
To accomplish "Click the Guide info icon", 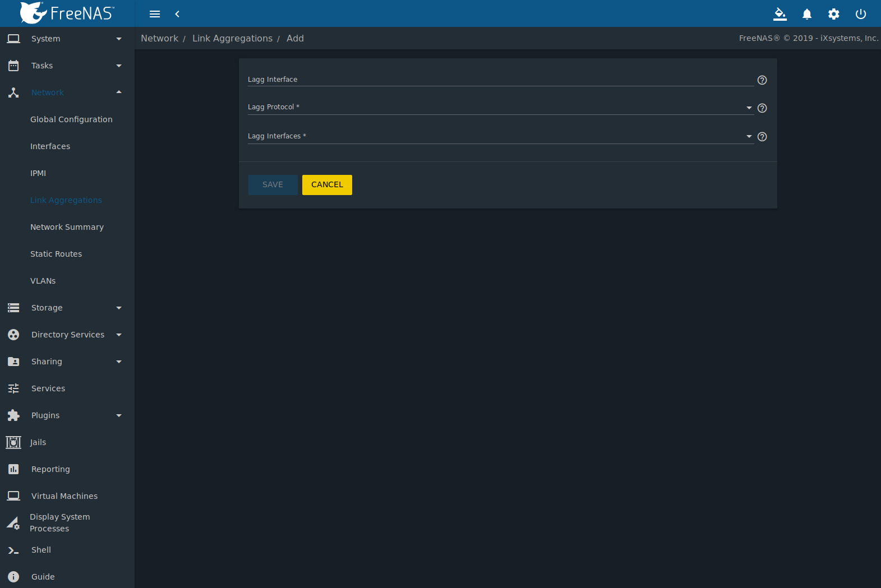I will (13, 577).
